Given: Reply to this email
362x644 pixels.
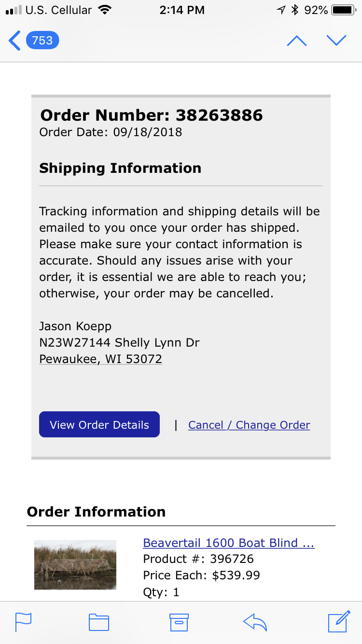Looking at the screenshot, I should (x=255, y=622).
